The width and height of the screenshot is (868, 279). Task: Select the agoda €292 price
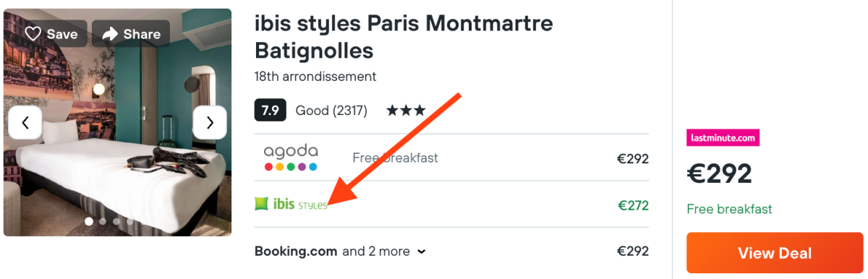pyautogui.click(x=632, y=158)
